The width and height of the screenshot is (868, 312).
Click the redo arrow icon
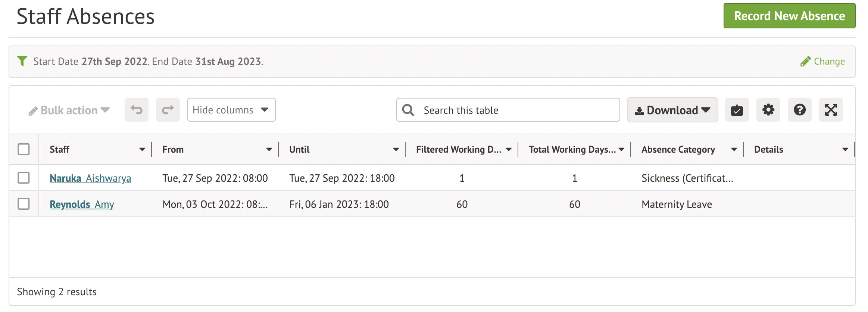pos(168,110)
